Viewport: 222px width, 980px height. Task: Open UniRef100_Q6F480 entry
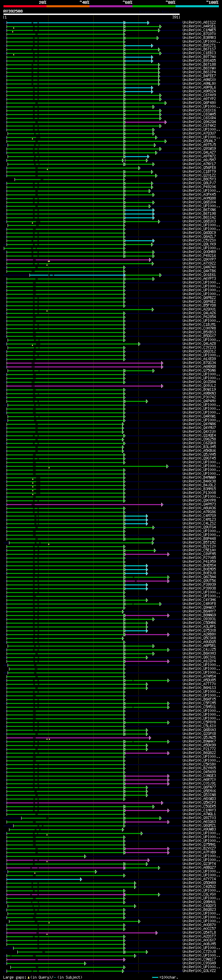199,103
